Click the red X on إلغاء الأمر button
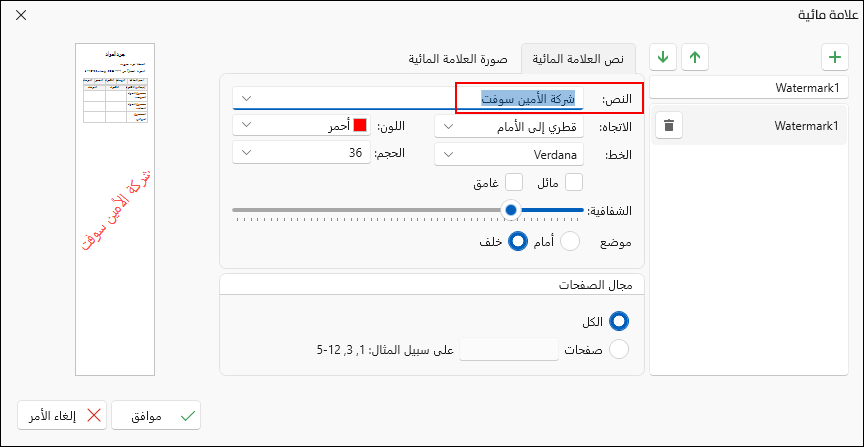Viewport: 864px width, 447px height. click(94, 416)
